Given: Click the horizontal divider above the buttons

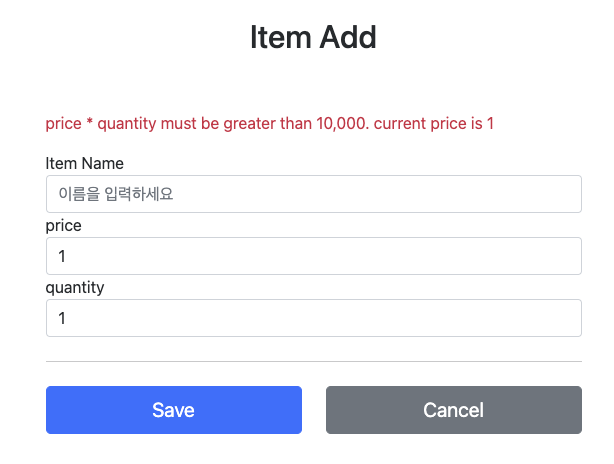Looking at the screenshot, I should 313,361.
